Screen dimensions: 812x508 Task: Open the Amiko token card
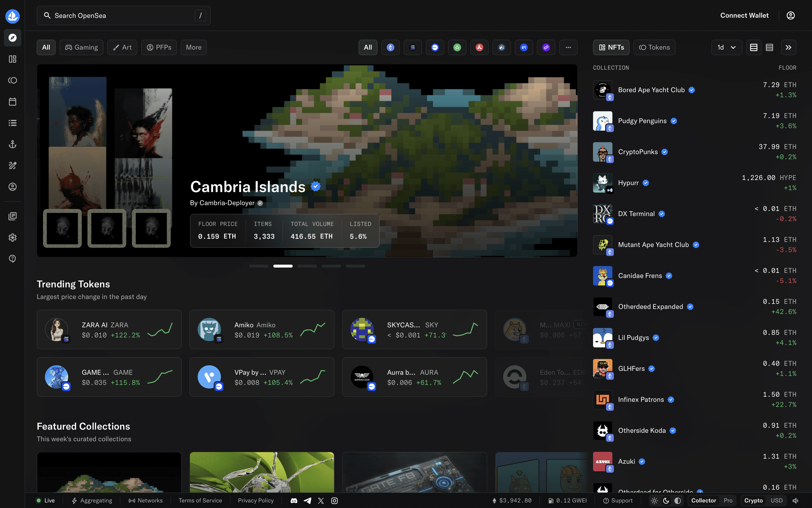coord(262,329)
